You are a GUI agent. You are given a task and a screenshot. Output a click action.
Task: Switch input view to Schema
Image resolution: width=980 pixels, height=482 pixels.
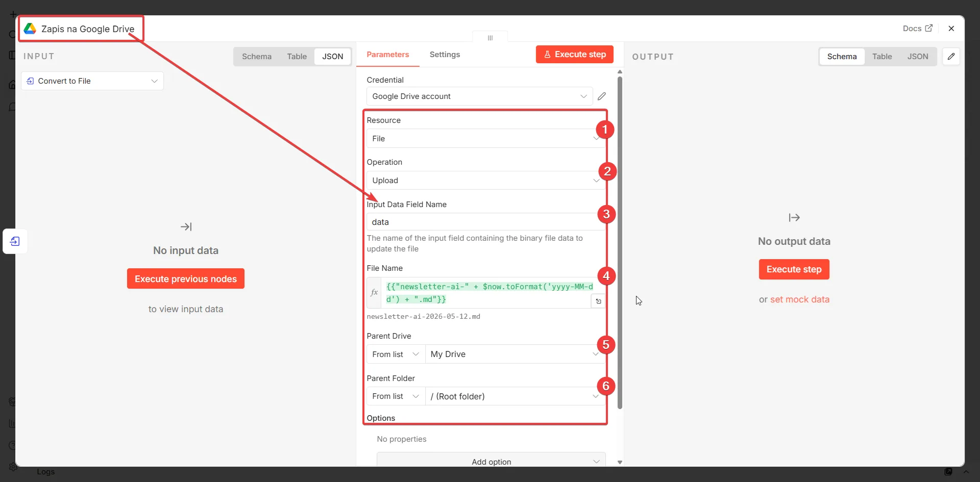(x=257, y=57)
